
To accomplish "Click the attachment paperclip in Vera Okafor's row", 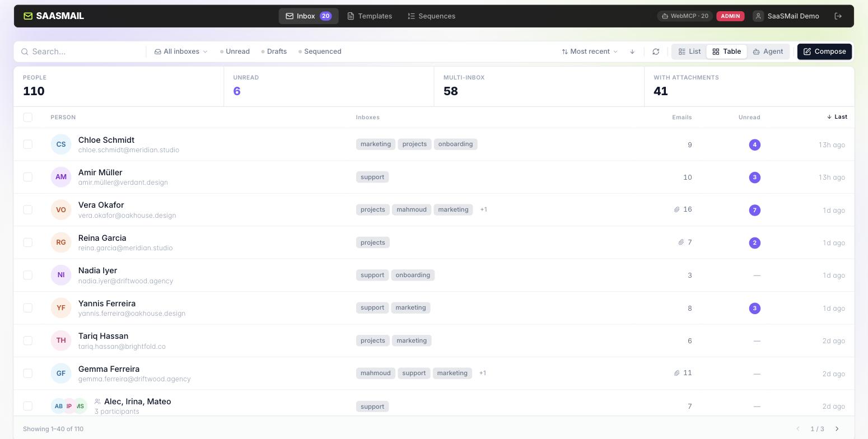I will pos(676,209).
